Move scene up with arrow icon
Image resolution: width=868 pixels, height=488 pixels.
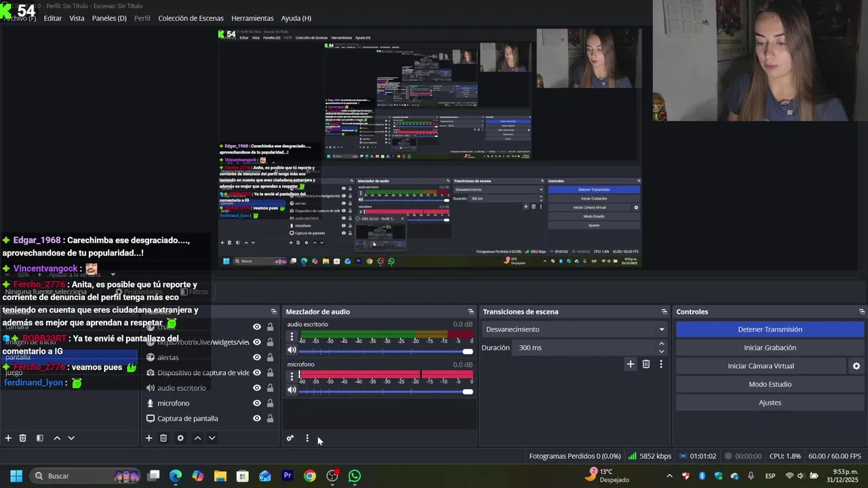57,438
